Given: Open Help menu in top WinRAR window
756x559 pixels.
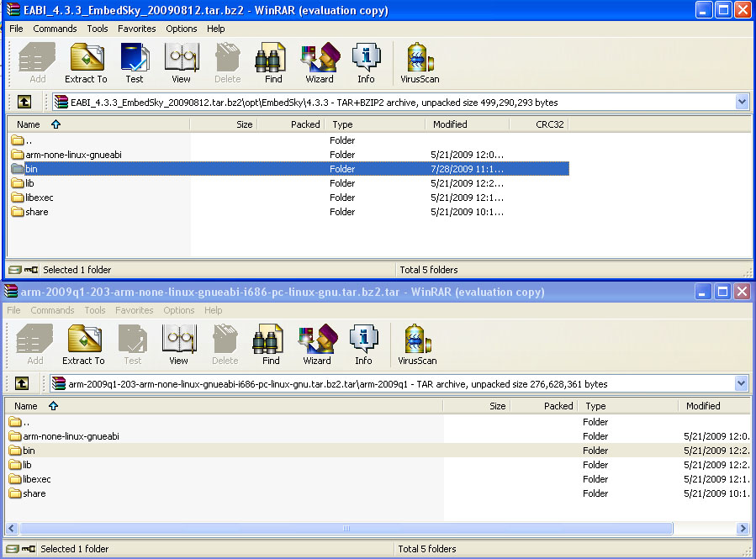Looking at the screenshot, I should tap(216, 29).
